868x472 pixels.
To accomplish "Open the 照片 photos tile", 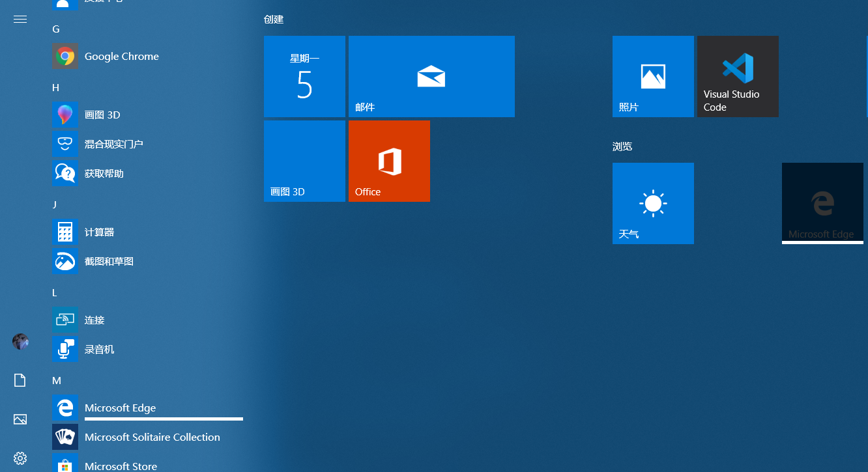I will [x=653, y=76].
